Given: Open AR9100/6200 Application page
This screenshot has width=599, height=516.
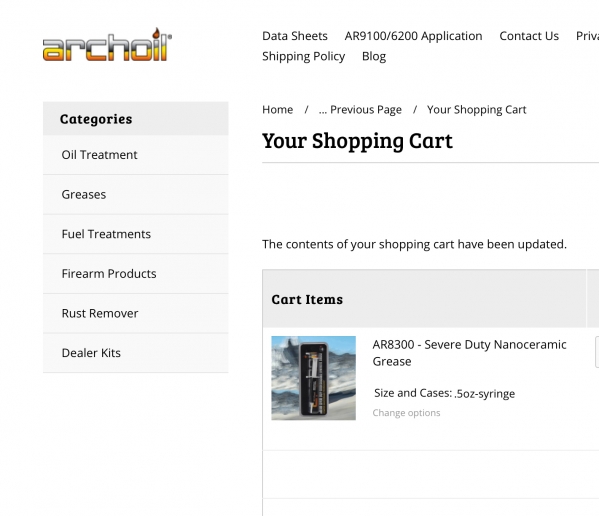Looking at the screenshot, I should click(x=413, y=36).
